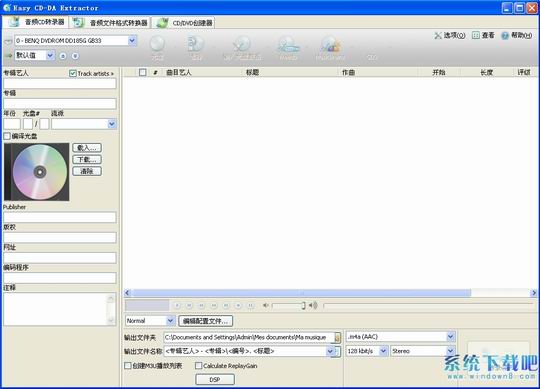Image resolution: width=540 pixels, height=389 pixels.
Task: Open the 默认值 dropdown
Action: coord(50,55)
